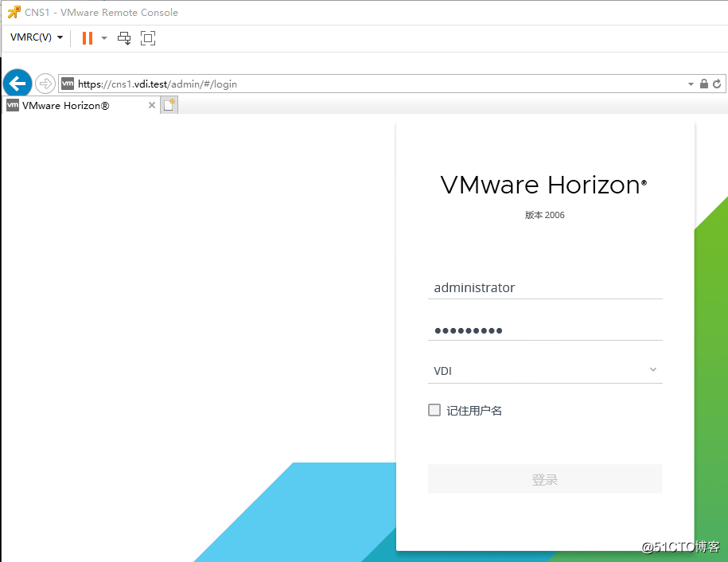Select the VMware Horizon browser tab
This screenshot has width=728, height=562.
click(81, 105)
